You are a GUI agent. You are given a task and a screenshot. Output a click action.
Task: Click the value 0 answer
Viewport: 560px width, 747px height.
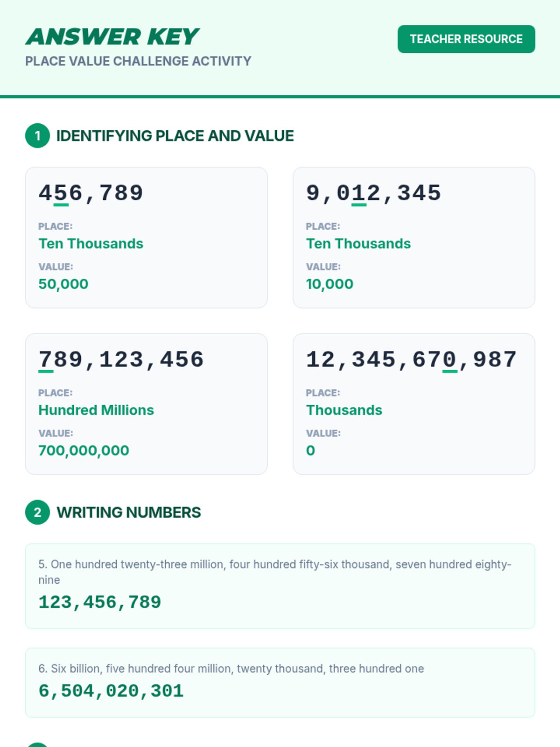coord(310,451)
